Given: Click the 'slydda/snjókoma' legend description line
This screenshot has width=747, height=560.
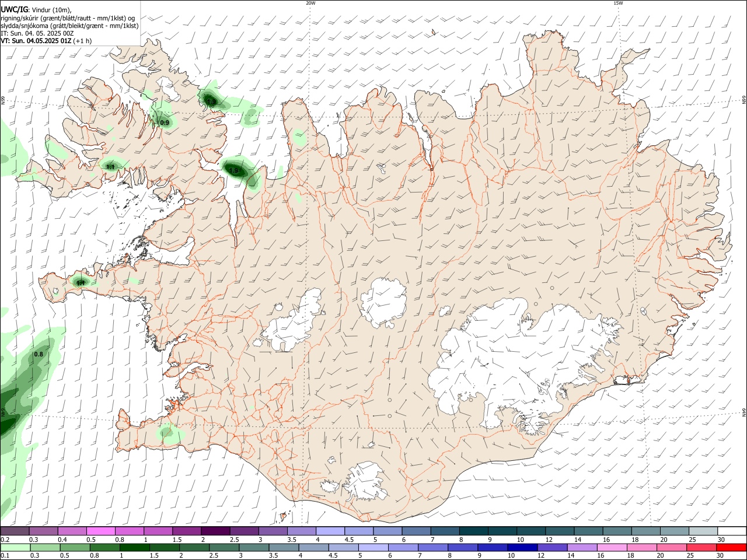Looking at the screenshot, I should point(69,26).
